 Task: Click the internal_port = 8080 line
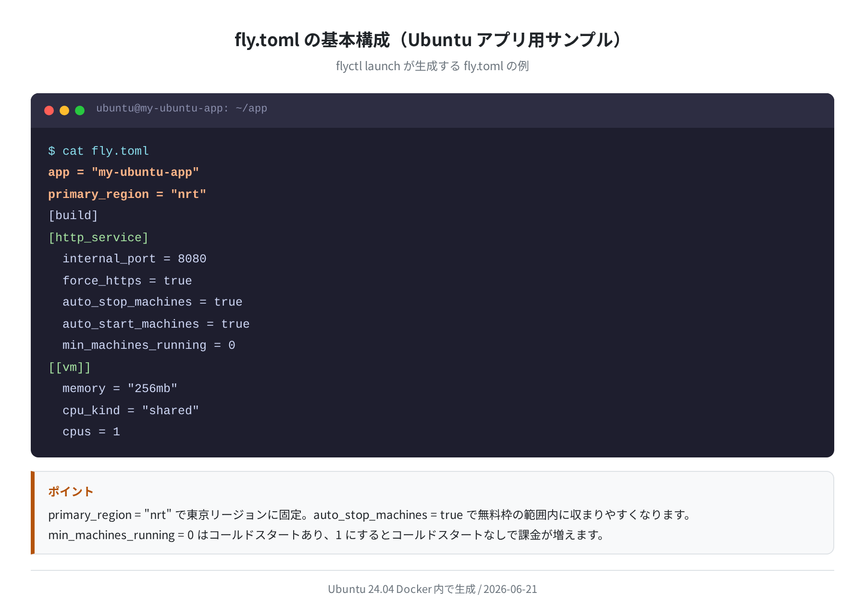(x=135, y=259)
